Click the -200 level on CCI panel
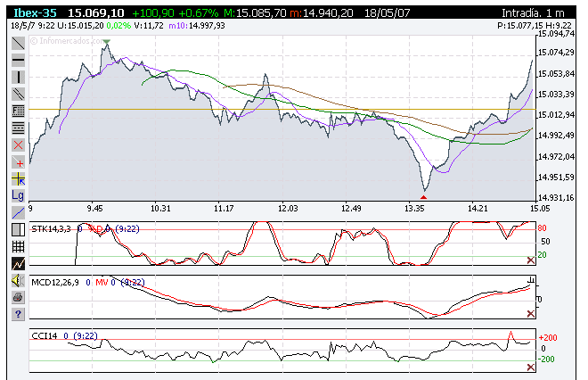The image size is (588, 380). coord(547,359)
